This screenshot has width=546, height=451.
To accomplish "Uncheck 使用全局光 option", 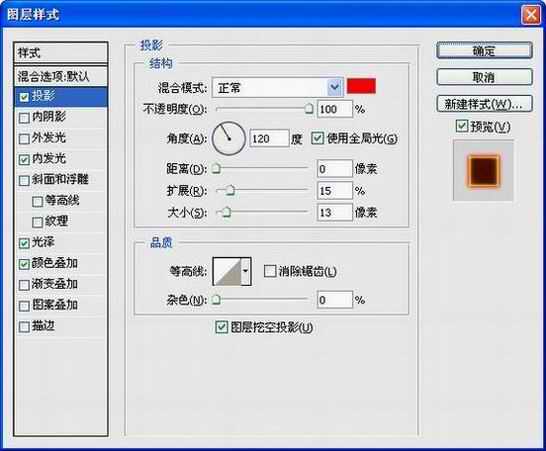I will [x=317, y=138].
